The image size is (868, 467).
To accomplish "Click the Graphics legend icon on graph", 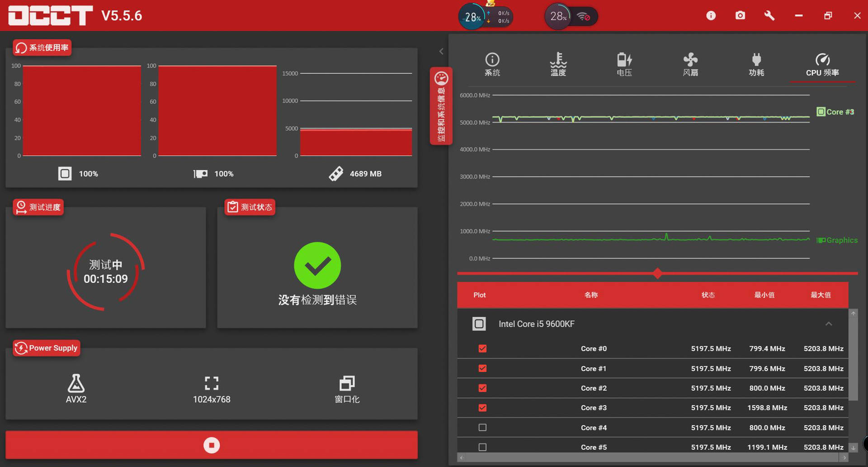I will (x=821, y=240).
